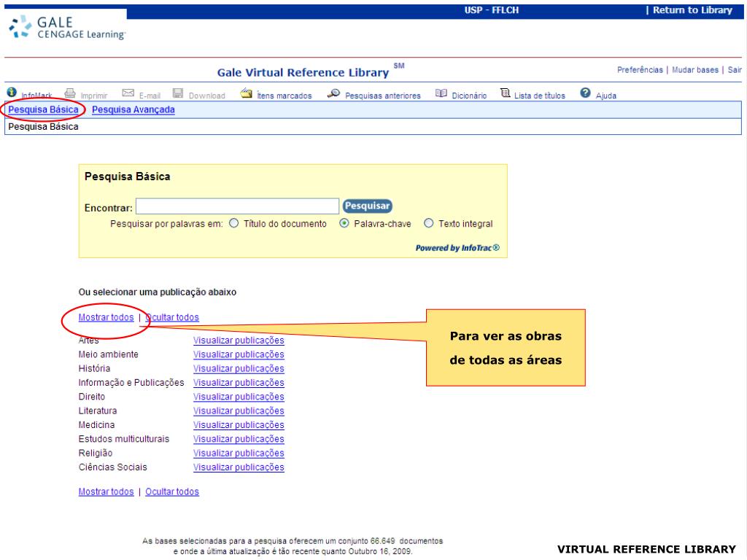Click bottom Ocultar todos link
747x560 pixels.
pyautogui.click(x=172, y=491)
